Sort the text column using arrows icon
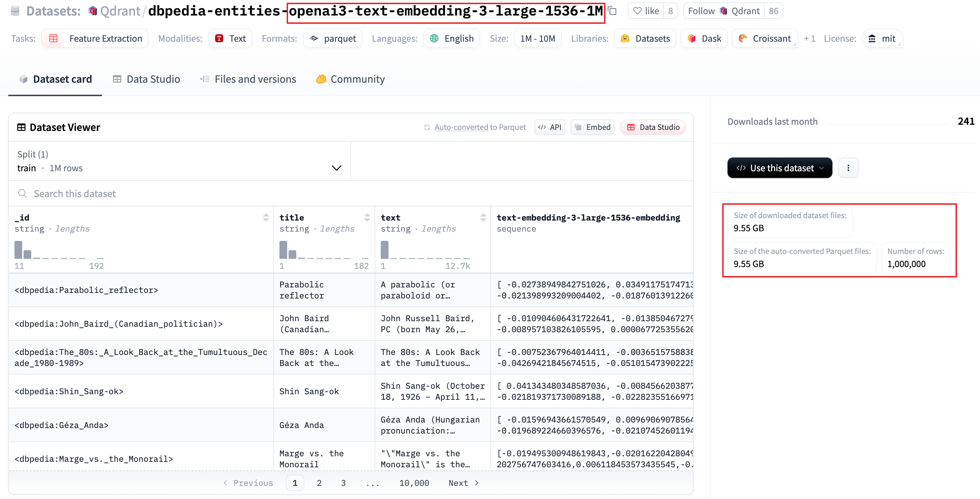980x499 pixels. tap(483, 217)
